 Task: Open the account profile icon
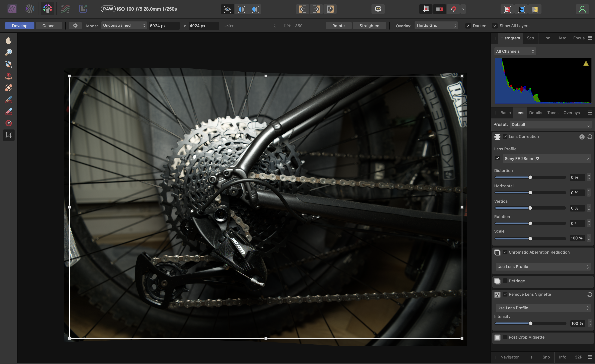[582, 9]
